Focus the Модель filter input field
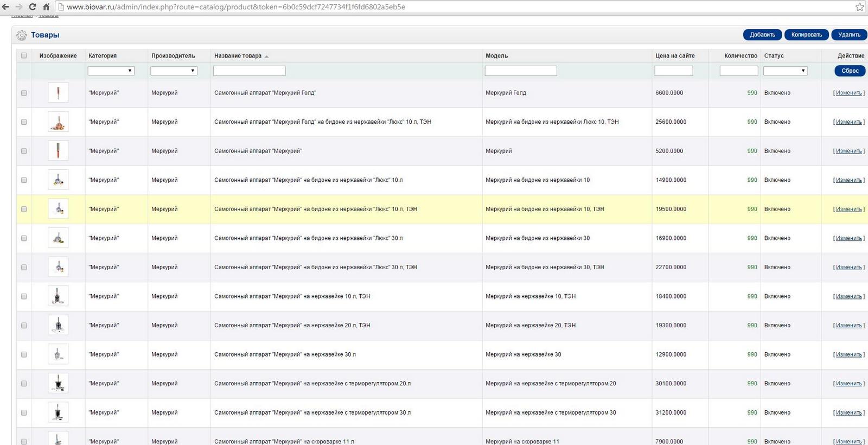 click(x=521, y=71)
